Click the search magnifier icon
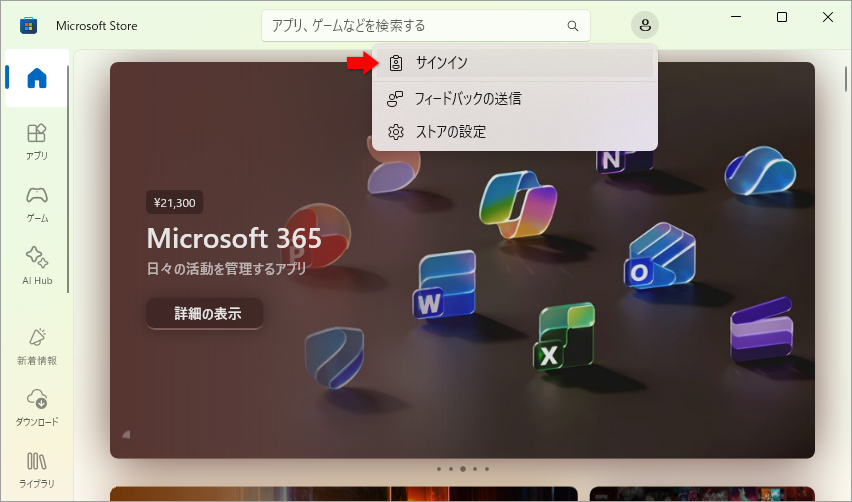 coord(573,26)
